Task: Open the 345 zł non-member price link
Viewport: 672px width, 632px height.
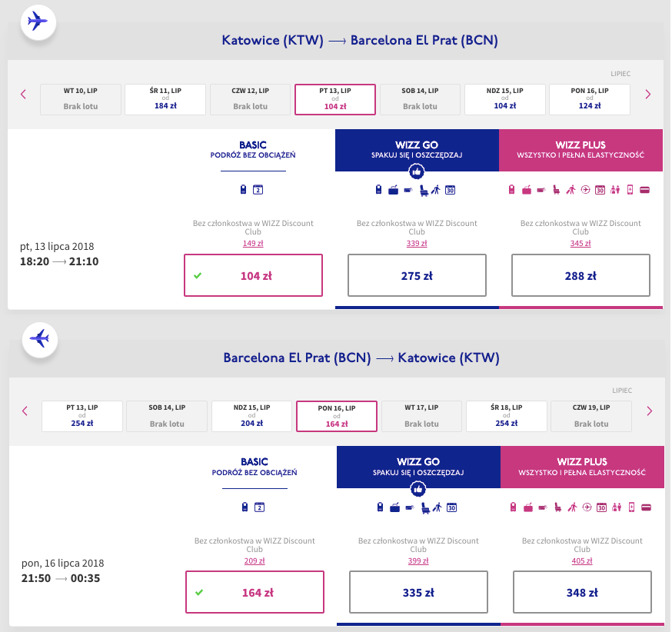Action: click(x=581, y=244)
